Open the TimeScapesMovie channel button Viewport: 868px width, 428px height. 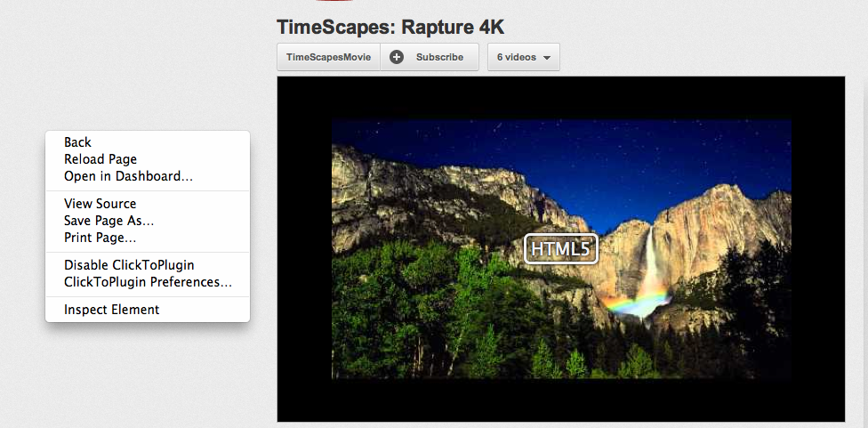click(x=328, y=57)
